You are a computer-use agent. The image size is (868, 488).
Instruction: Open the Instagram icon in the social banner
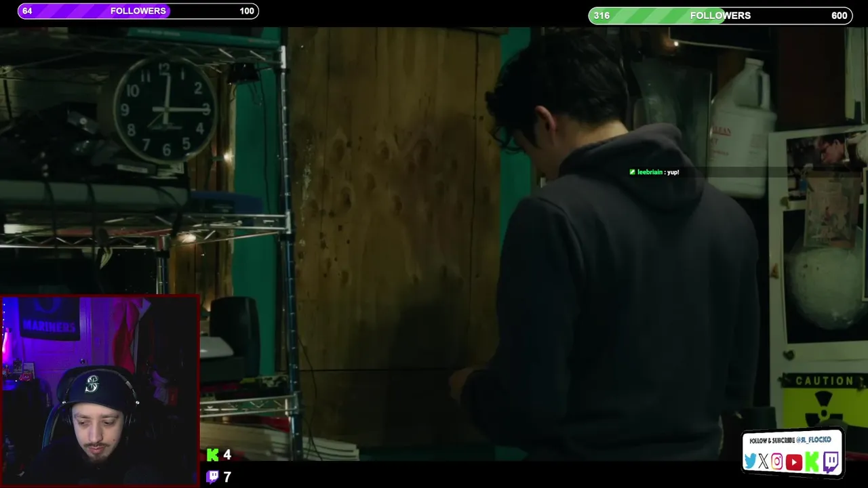point(777,462)
